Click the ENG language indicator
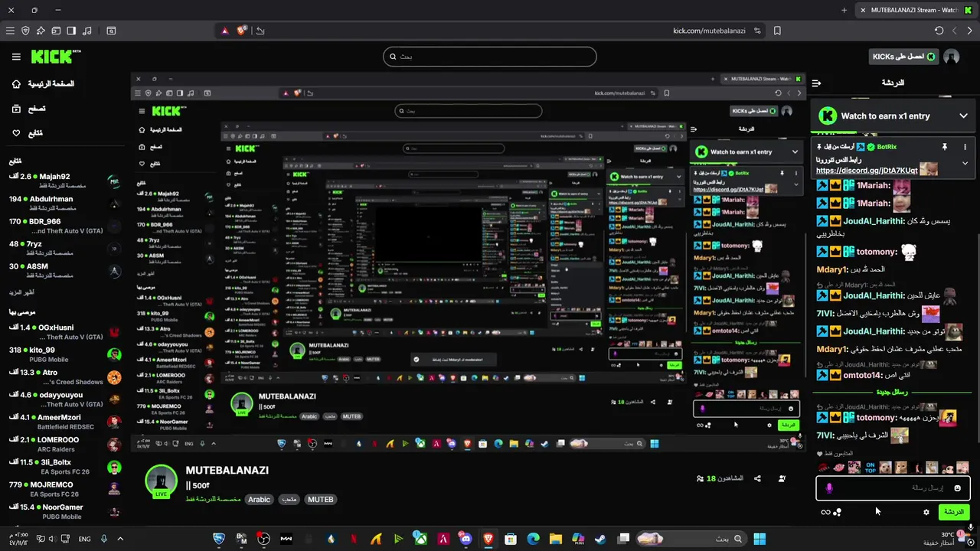 click(x=84, y=539)
